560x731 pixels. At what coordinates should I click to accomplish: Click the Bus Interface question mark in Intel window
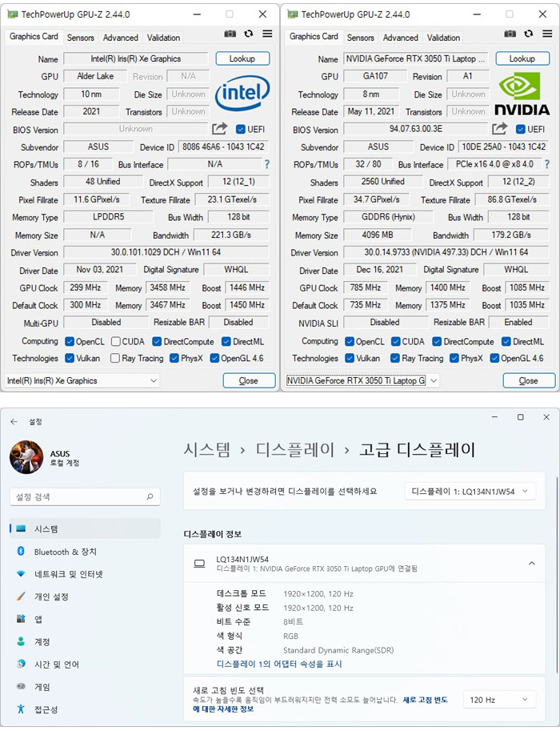tap(267, 164)
